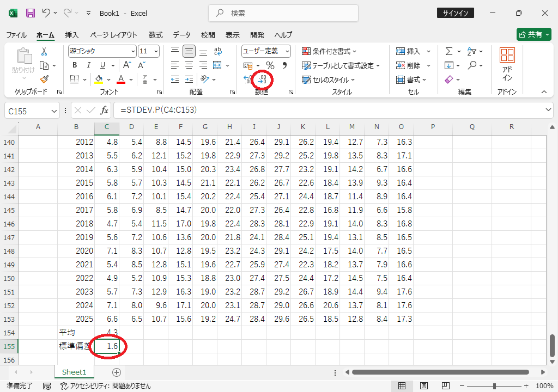
Task: Click the zoom slider handle
Action: click(494, 386)
